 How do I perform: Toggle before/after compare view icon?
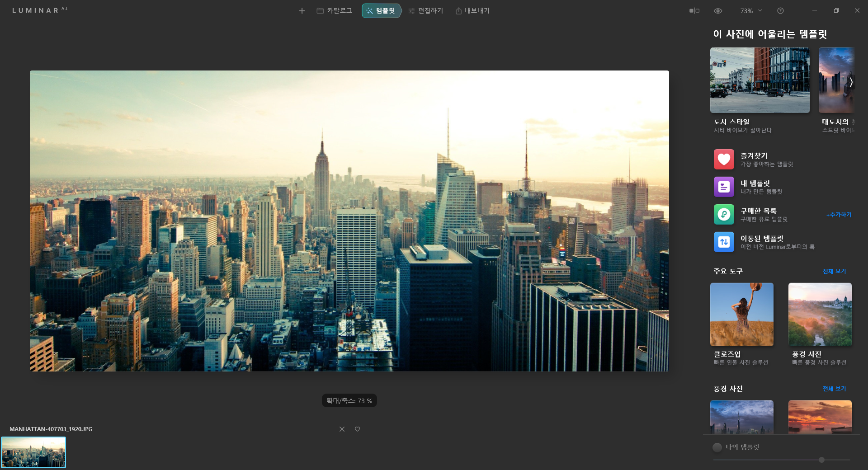click(x=694, y=11)
